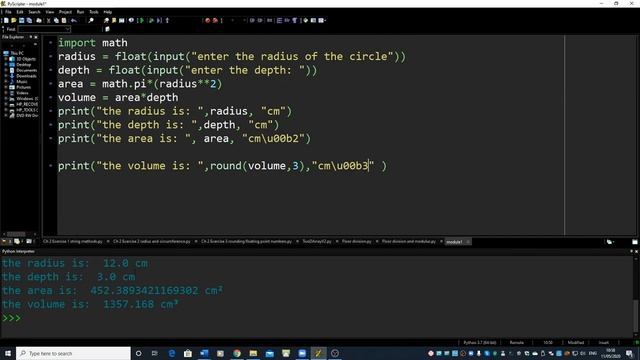This screenshot has height=360, width=640.
Task: Expand the 3D Objects folder node
Action: click(6, 59)
